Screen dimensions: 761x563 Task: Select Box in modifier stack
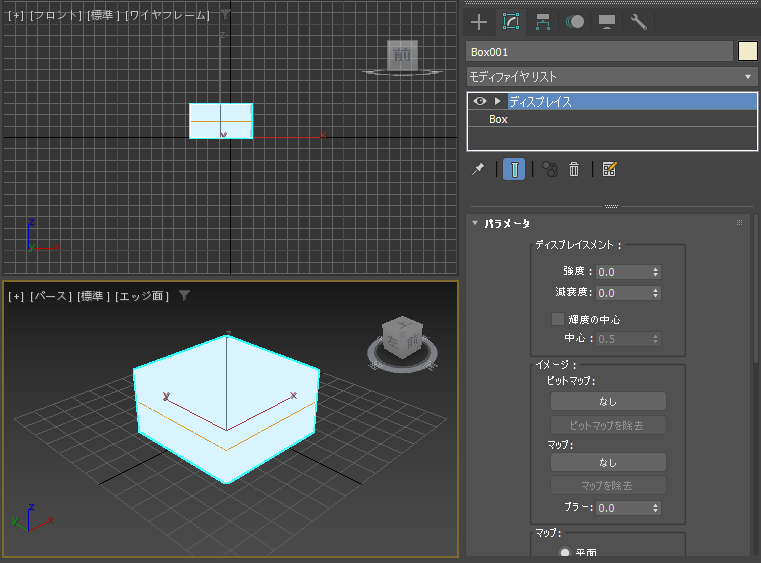pos(612,119)
